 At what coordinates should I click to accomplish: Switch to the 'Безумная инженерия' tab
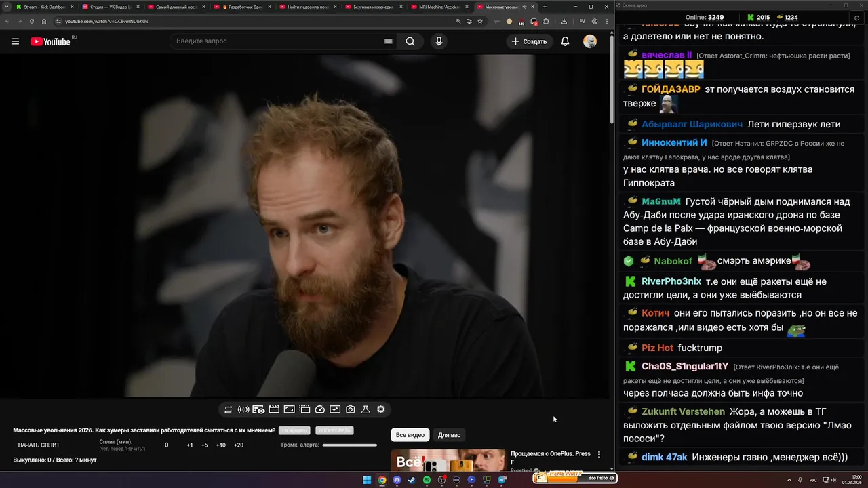pos(373,7)
